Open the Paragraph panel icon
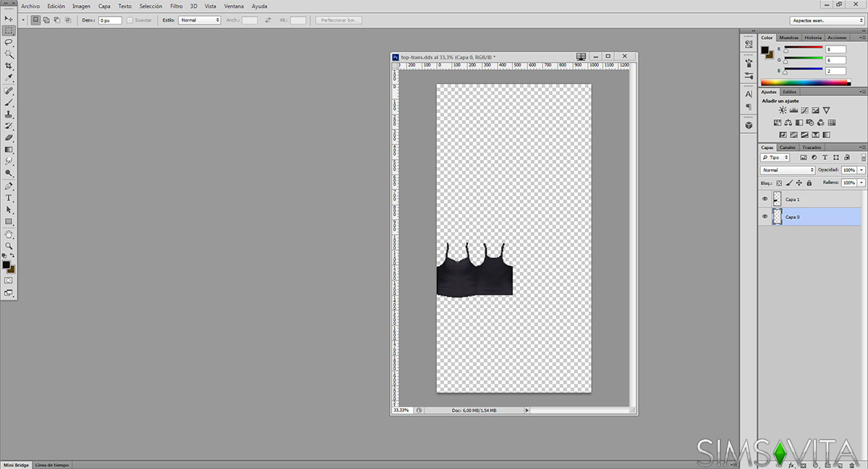This screenshot has height=469, width=868. click(749, 106)
